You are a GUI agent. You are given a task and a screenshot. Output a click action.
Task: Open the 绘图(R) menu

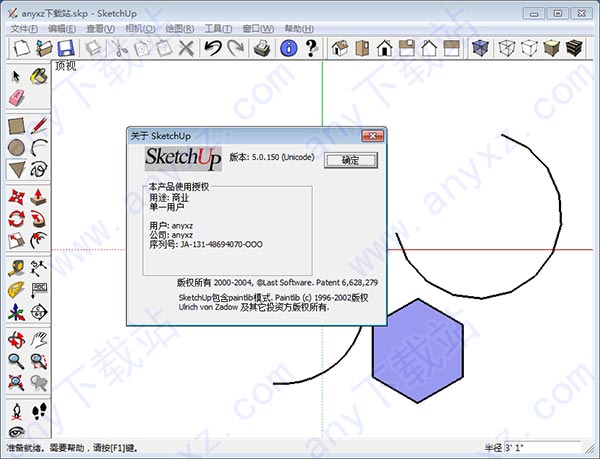pos(179,29)
